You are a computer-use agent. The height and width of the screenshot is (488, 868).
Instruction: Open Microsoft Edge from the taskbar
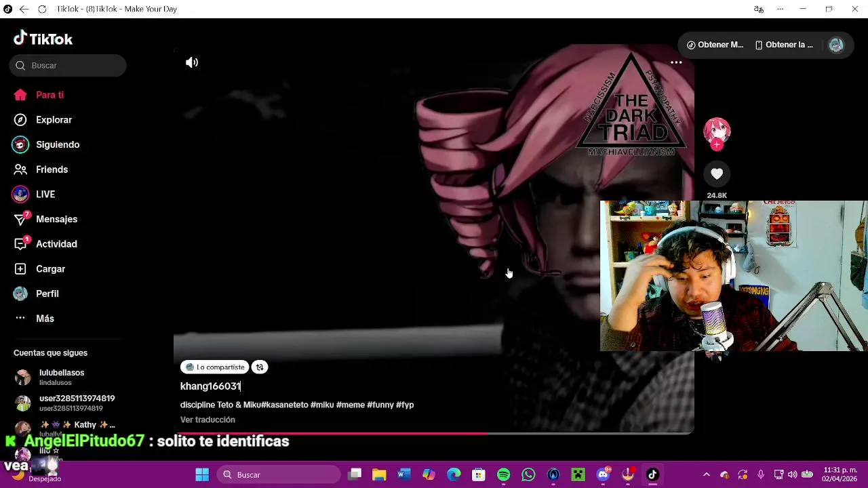point(454,474)
